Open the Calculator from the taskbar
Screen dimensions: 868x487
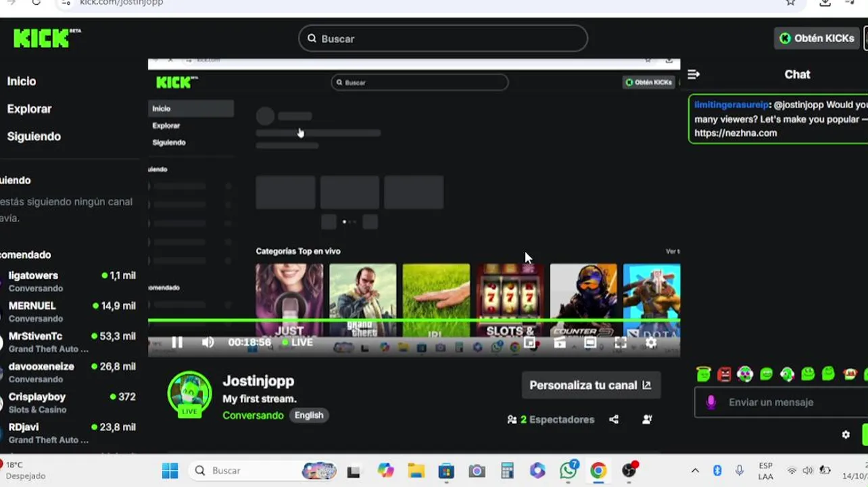click(507, 471)
